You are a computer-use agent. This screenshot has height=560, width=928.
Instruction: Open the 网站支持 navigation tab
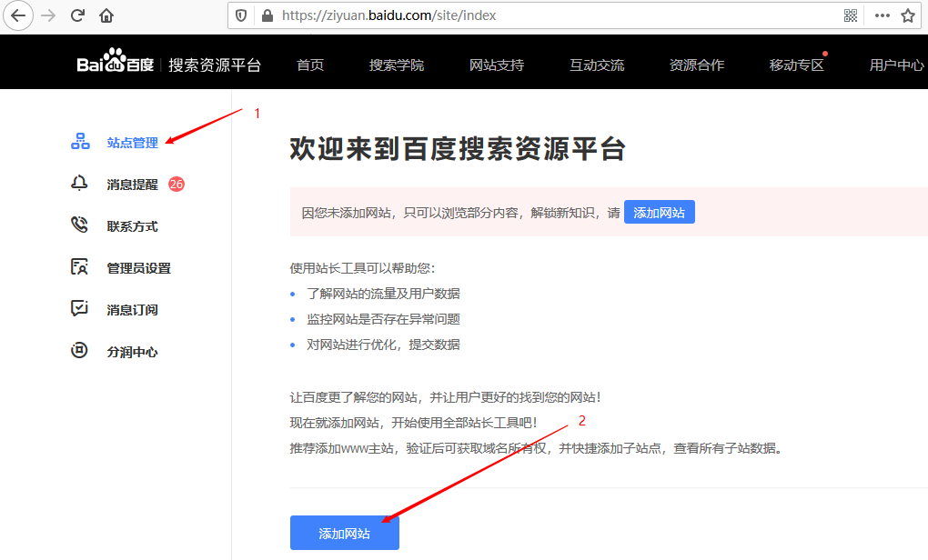497,65
